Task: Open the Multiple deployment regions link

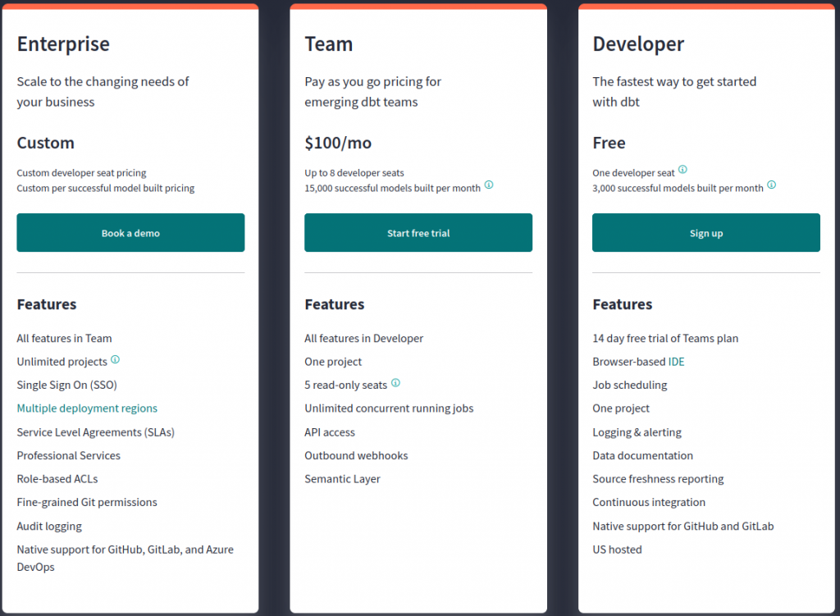Action: click(87, 408)
